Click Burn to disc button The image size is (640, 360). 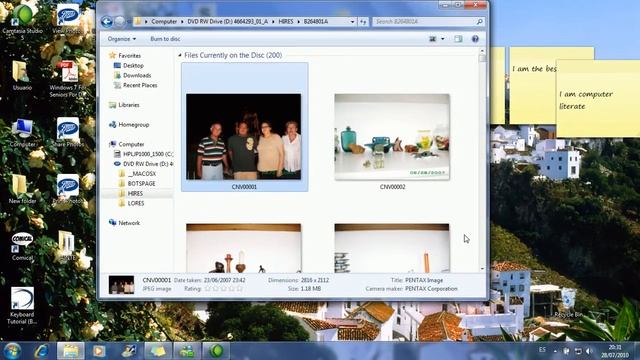[165, 39]
